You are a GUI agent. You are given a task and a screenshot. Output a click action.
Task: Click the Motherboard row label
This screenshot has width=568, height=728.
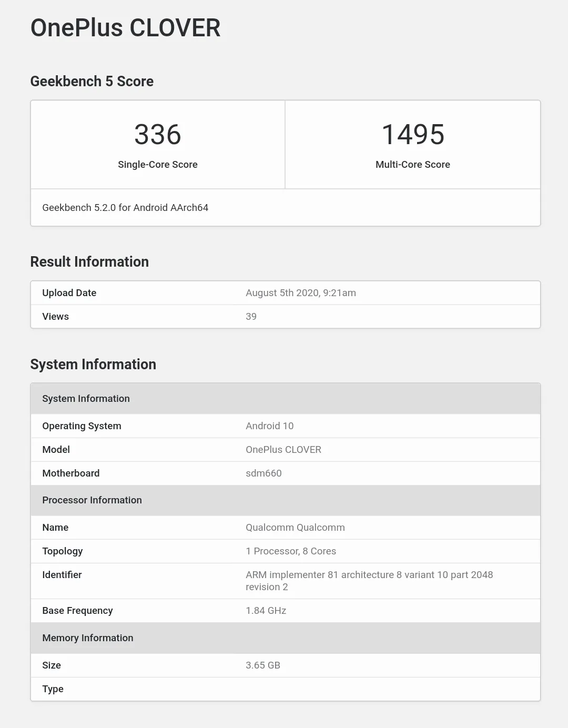pos(71,473)
